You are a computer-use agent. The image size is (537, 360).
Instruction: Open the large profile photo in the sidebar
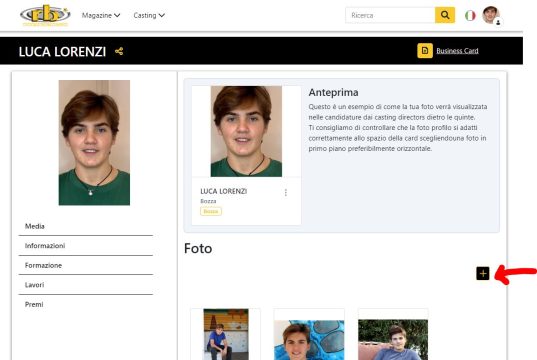94,142
